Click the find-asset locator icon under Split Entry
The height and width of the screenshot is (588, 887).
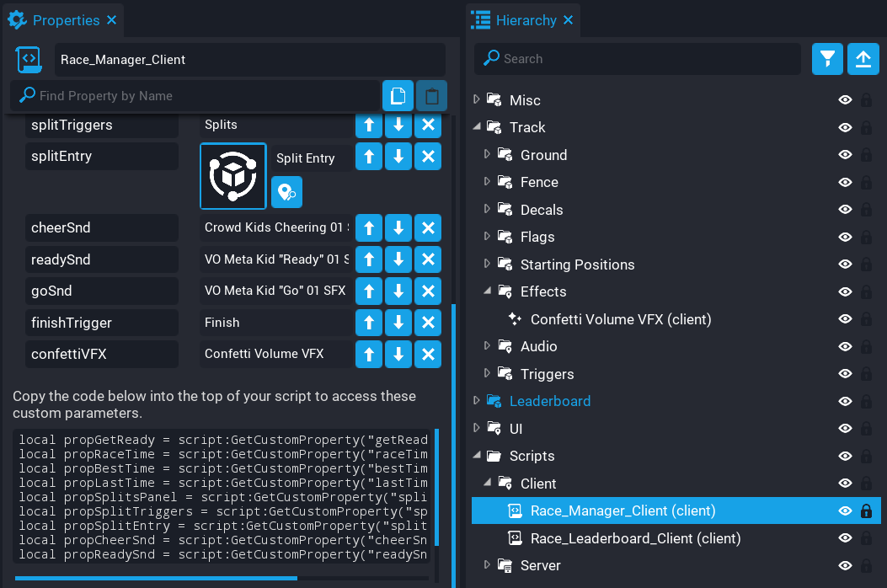click(286, 192)
